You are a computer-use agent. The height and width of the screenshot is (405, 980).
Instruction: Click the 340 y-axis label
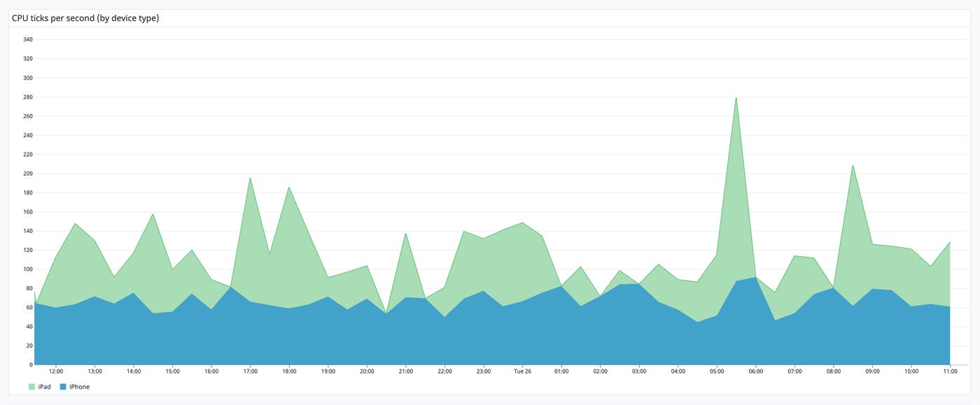(28, 39)
